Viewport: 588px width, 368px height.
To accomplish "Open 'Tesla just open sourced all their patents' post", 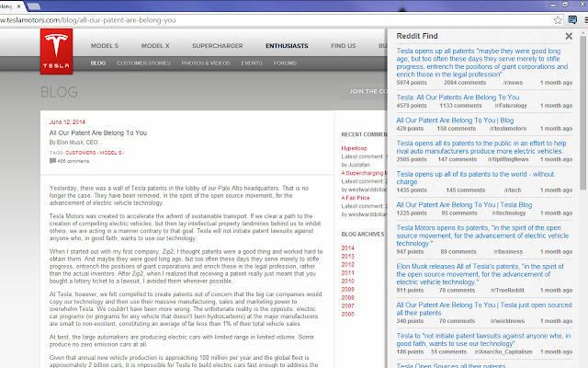I will point(484,309).
